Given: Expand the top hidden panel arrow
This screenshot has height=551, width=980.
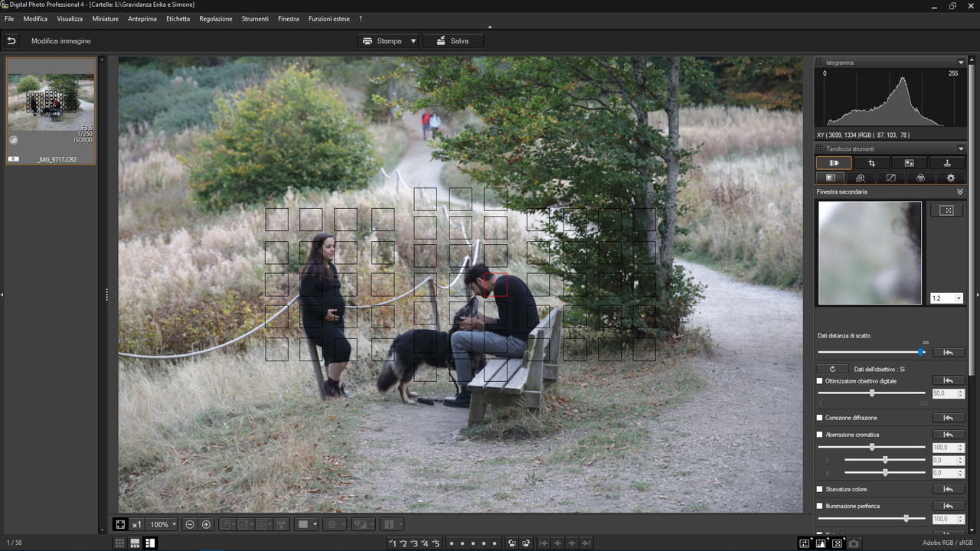Looking at the screenshot, I should pos(490,27).
